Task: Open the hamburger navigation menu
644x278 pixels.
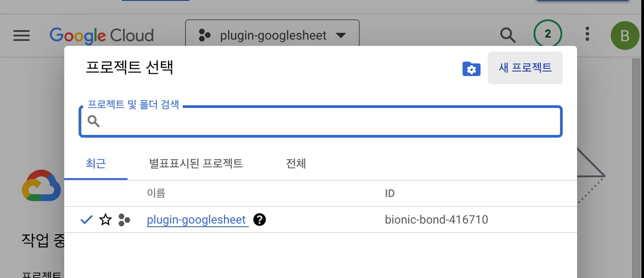Action: click(22, 36)
